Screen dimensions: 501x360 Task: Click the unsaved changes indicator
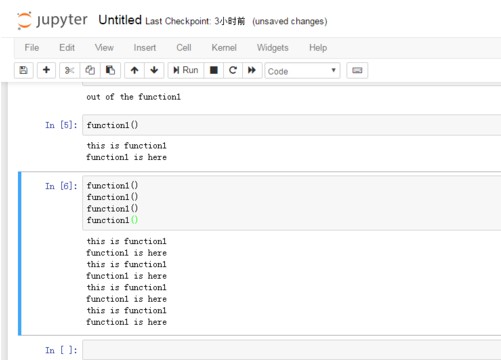[290, 21]
